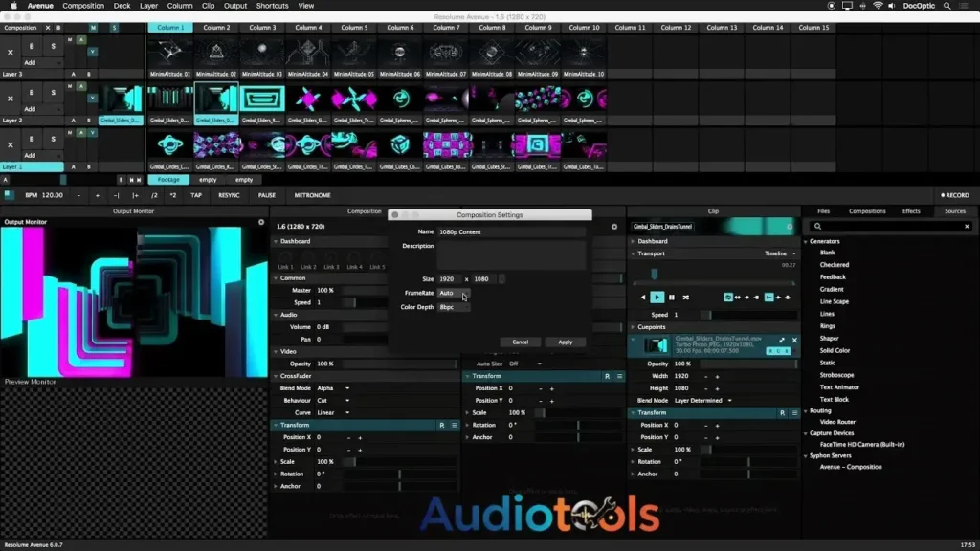Collapse the Generators group in Sources
980x551 pixels.
pyautogui.click(x=806, y=241)
